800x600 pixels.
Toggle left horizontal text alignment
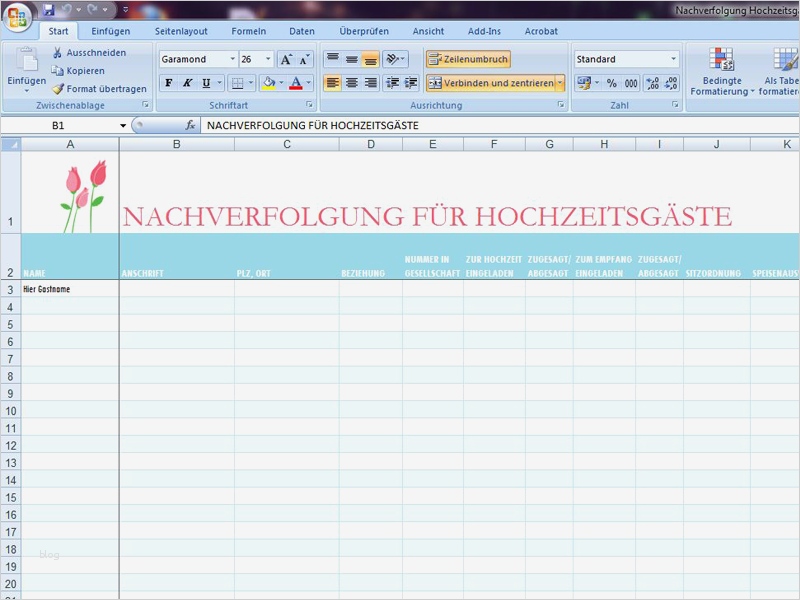[333, 83]
